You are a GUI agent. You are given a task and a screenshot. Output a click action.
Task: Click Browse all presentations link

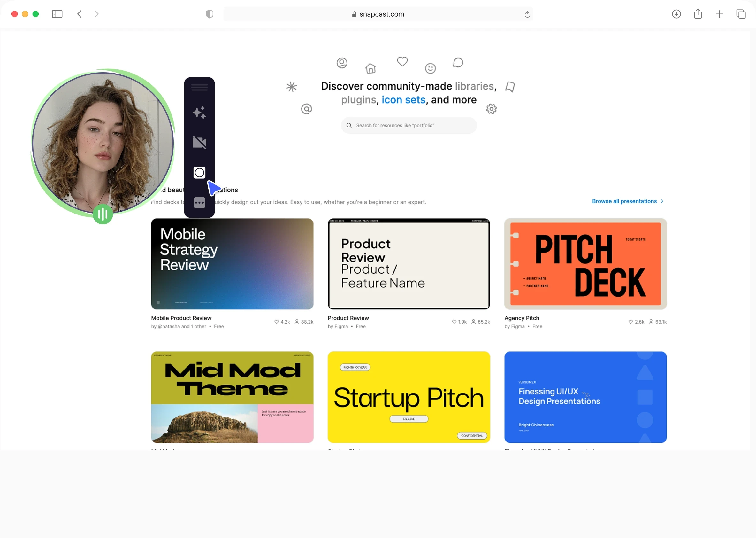coord(624,201)
